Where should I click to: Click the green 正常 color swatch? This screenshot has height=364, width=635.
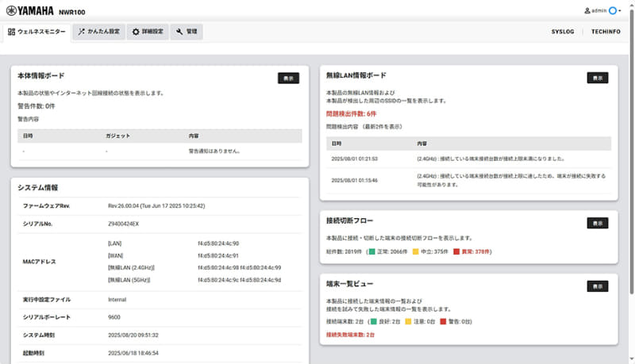coord(371,251)
